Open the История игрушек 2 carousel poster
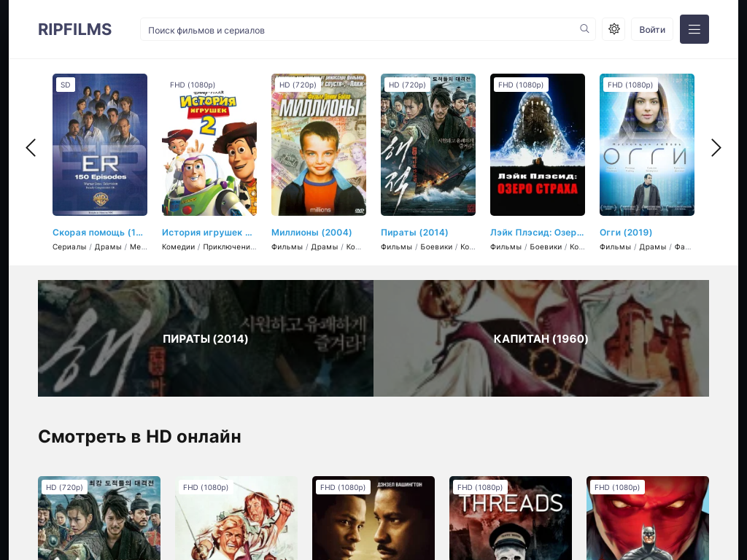Image resolution: width=747 pixels, height=560 pixels. 209,145
